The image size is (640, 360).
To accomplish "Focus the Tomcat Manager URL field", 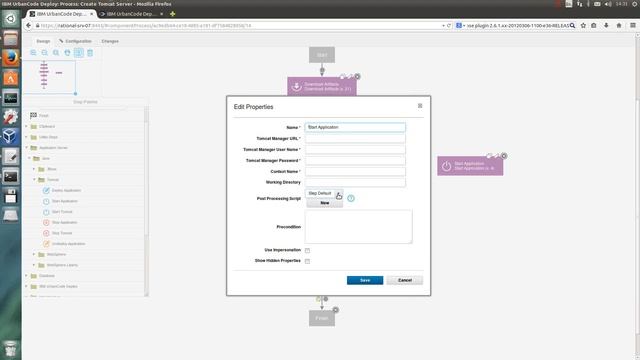I will pyautogui.click(x=355, y=138).
